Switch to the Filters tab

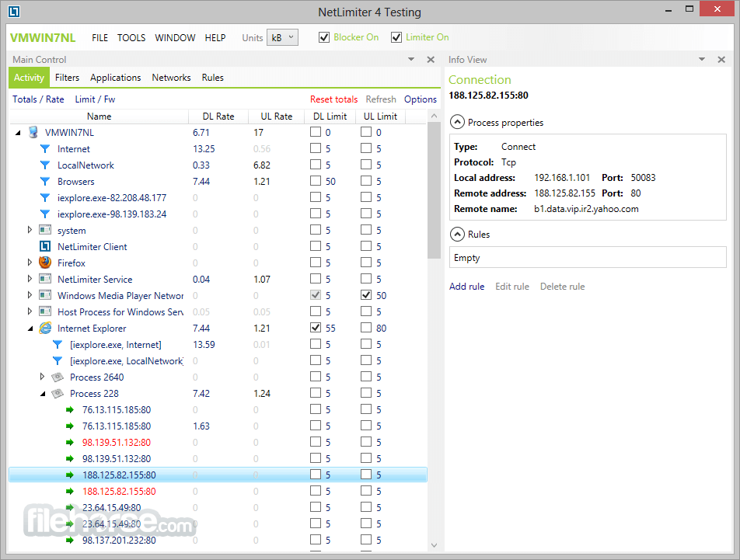pos(67,78)
